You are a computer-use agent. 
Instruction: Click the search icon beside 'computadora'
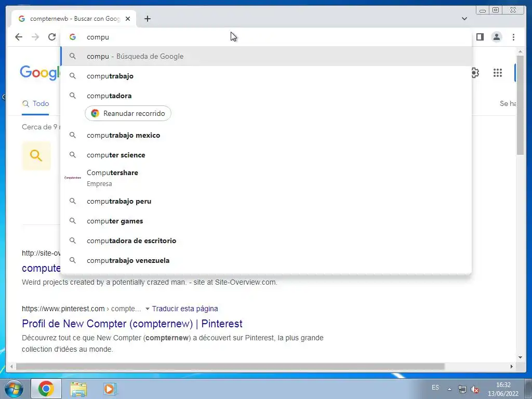[73, 96]
